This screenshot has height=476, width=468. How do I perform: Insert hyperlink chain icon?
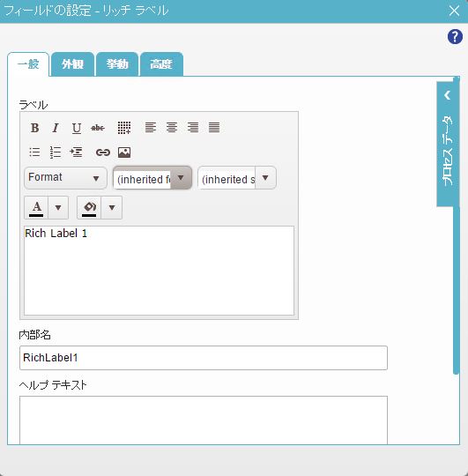tap(103, 152)
